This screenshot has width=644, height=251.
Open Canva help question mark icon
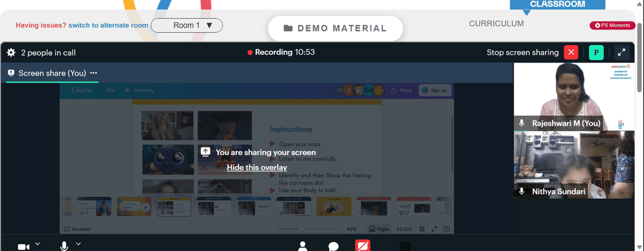(446, 229)
